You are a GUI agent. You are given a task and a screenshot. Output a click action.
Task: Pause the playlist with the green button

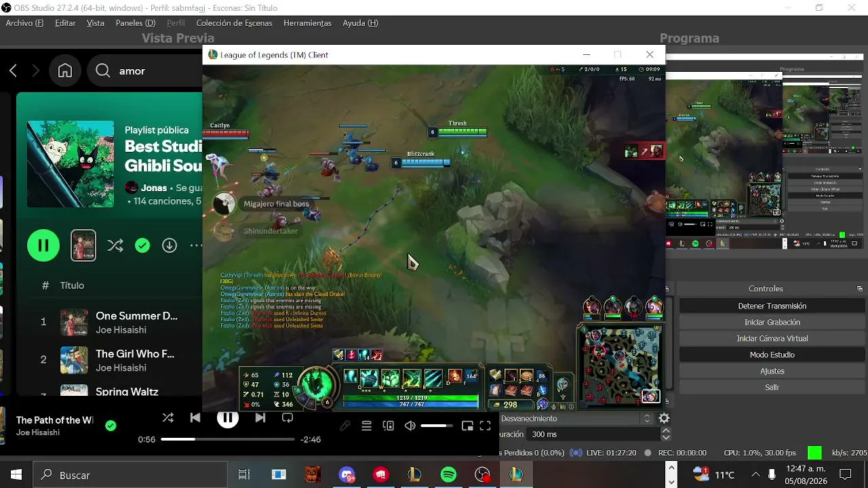pos(43,245)
